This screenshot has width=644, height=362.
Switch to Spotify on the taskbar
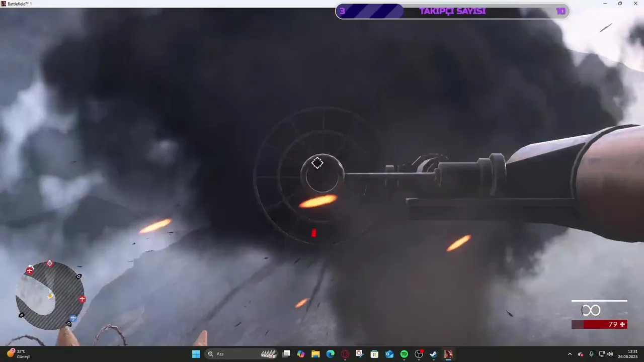coord(404,354)
